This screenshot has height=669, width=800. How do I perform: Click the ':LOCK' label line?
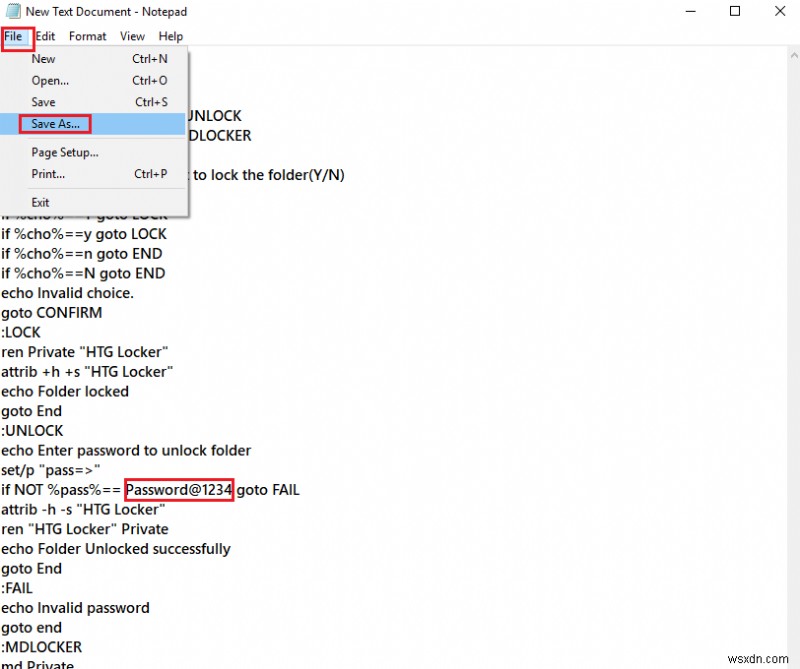click(20, 332)
